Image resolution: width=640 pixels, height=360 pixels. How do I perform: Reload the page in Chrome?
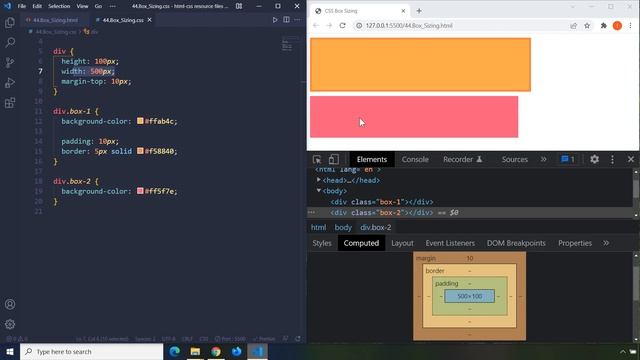[x=342, y=25]
